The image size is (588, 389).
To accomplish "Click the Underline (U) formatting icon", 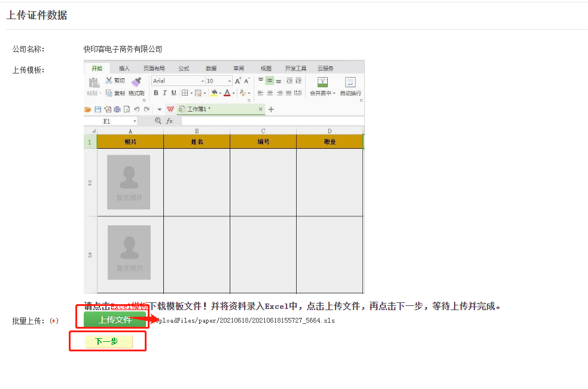I will pyautogui.click(x=174, y=93).
